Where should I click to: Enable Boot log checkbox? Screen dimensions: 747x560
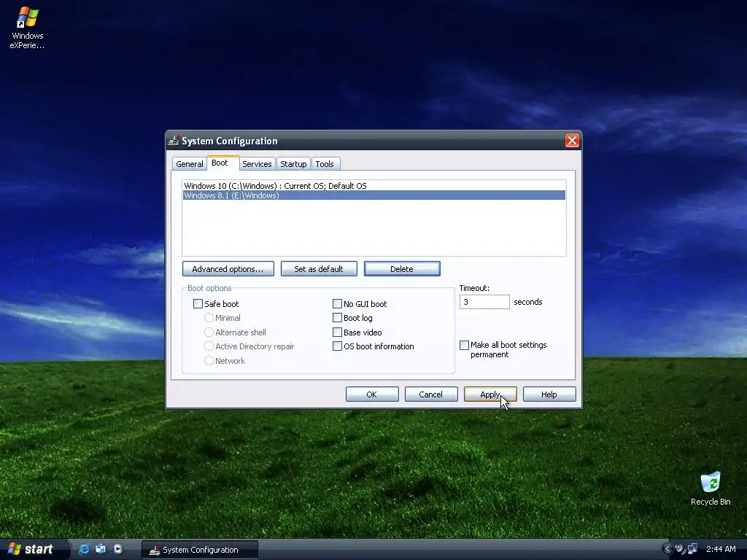[x=337, y=318]
